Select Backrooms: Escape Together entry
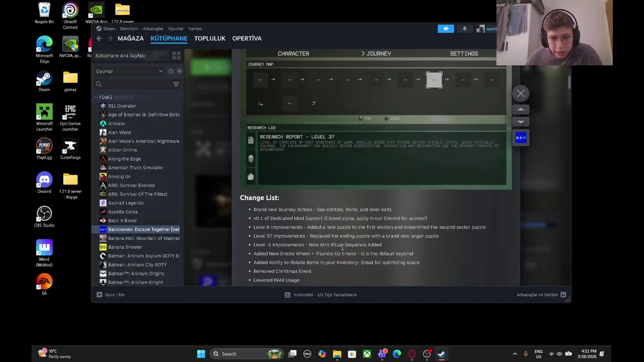644x362 pixels. click(x=137, y=229)
